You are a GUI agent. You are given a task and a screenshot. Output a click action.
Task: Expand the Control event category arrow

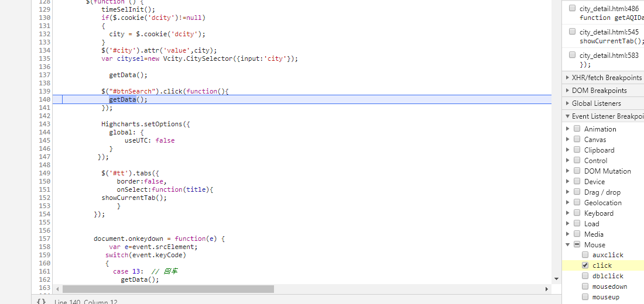568,160
